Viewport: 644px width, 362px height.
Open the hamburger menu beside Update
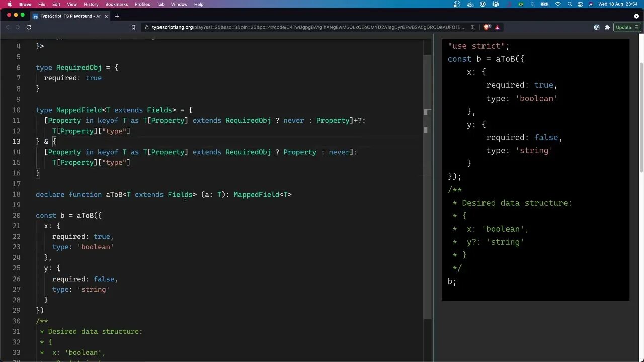pyautogui.click(x=636, y=27)
